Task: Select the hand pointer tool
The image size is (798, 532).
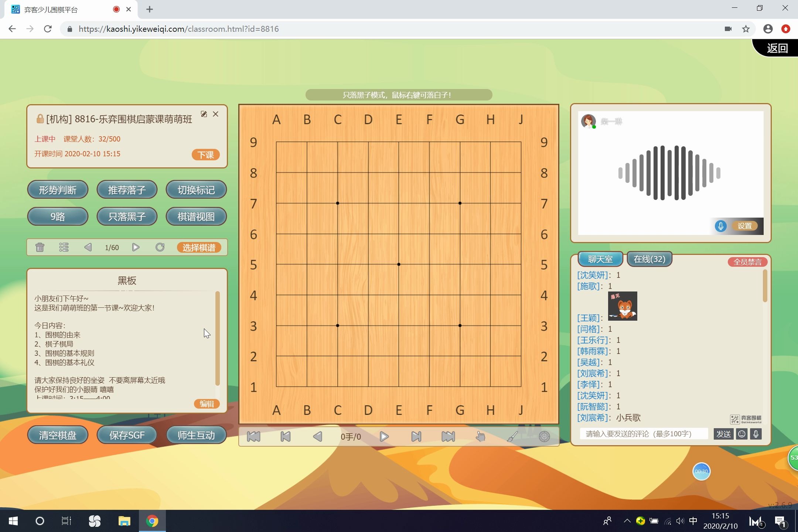Action: tap(480, 437)
